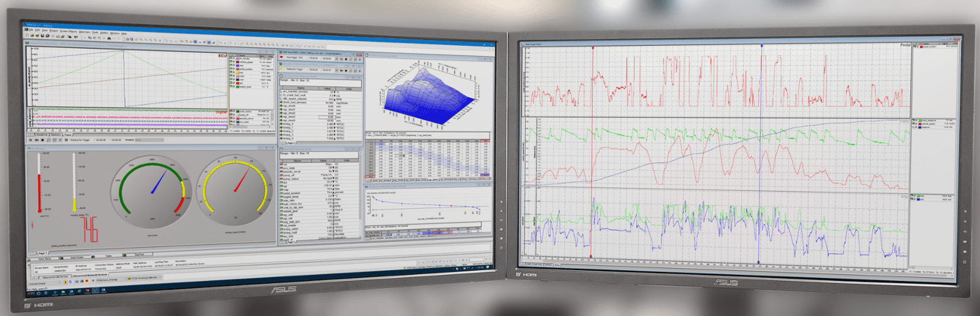Screen dimensions: 980x316
Task: Toggle the vehicle_speed legend checkbox
Action: point(234,62)
